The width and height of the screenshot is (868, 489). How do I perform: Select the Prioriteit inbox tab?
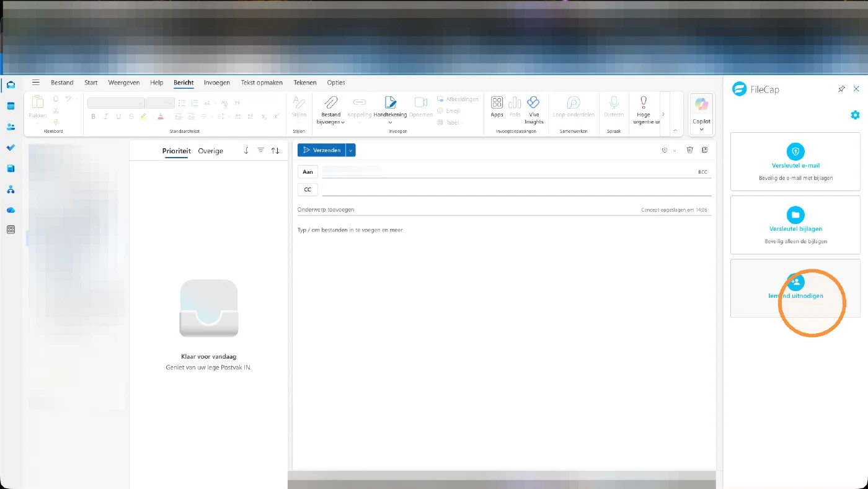(x=177, y=151)
